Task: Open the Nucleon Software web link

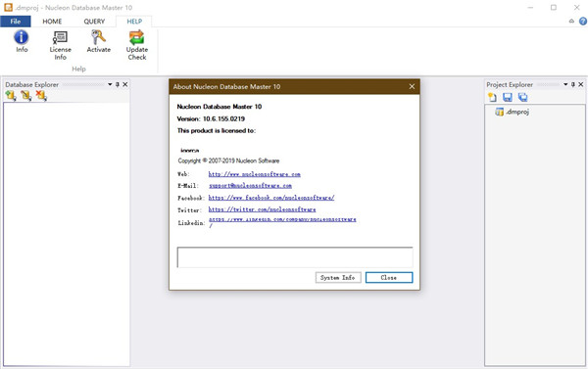Action: [254, 174]
